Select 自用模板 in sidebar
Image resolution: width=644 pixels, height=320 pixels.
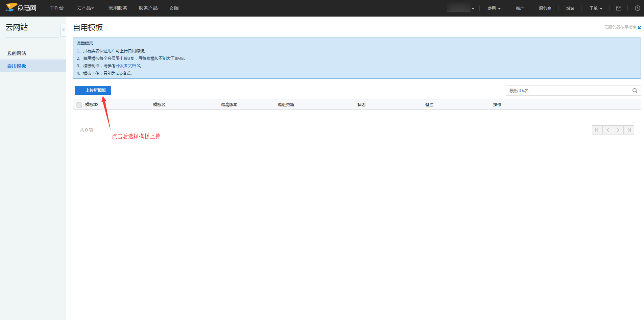[x=33, y=66]
